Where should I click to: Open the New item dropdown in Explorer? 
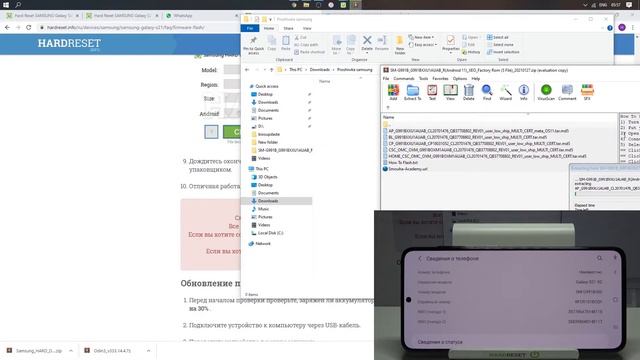point(421,37)
